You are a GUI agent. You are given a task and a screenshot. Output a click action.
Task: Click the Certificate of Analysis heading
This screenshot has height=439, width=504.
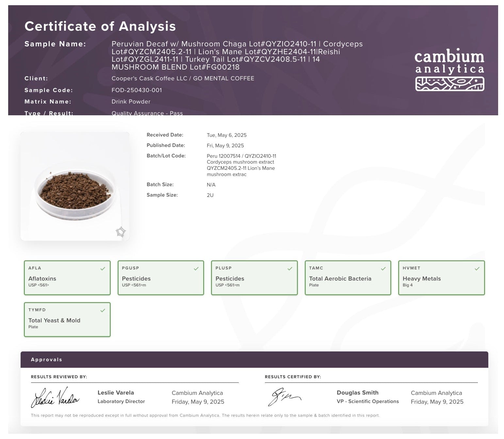point(100,26)
